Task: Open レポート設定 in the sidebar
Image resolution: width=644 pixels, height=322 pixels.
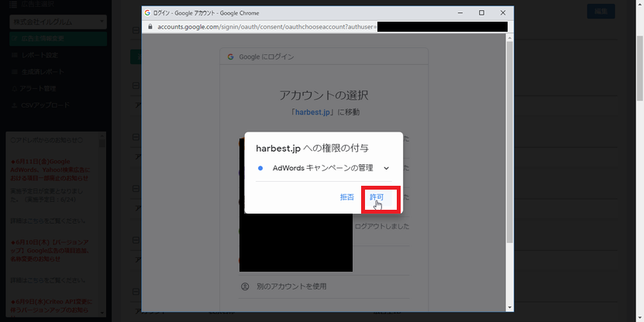Action: (x=40, y=55)
